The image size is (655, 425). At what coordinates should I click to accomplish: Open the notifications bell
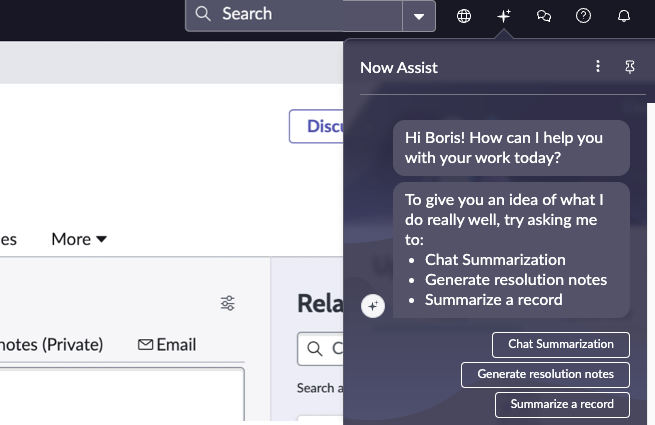(624, 16)
